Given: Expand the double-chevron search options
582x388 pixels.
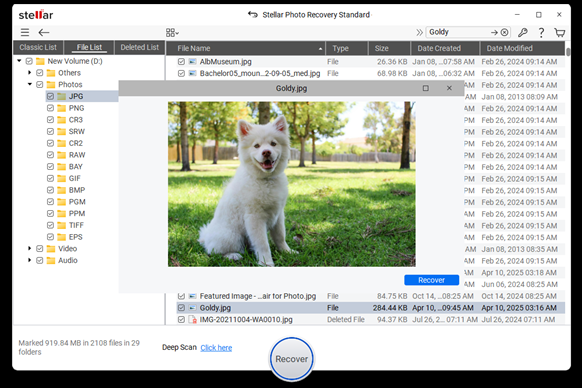Looking at the screenshot, I should click(419, 32).
